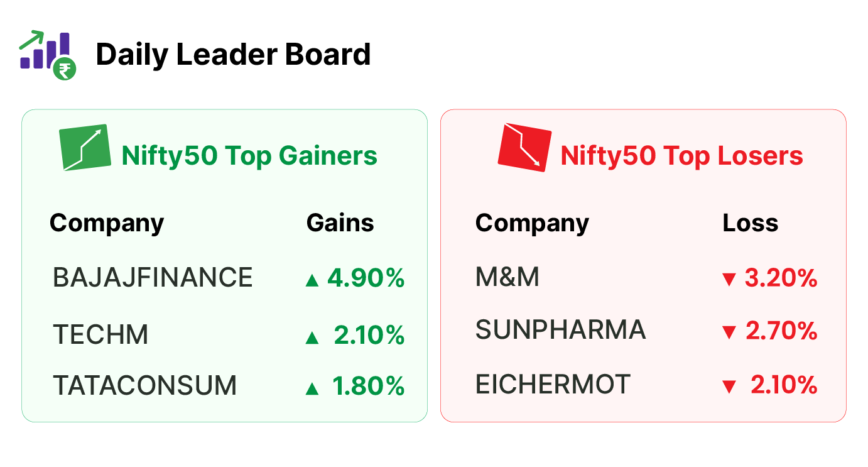Image resolution: width=868 pixels, height=467 pixels.
Task: Select the Nifty50 Top Gainers heading
Action: 249,155
